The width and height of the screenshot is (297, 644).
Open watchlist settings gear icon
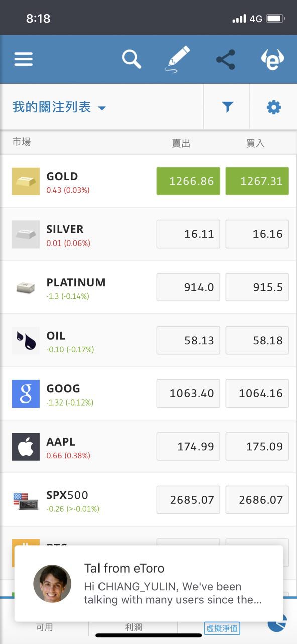[x=273, y=107]
